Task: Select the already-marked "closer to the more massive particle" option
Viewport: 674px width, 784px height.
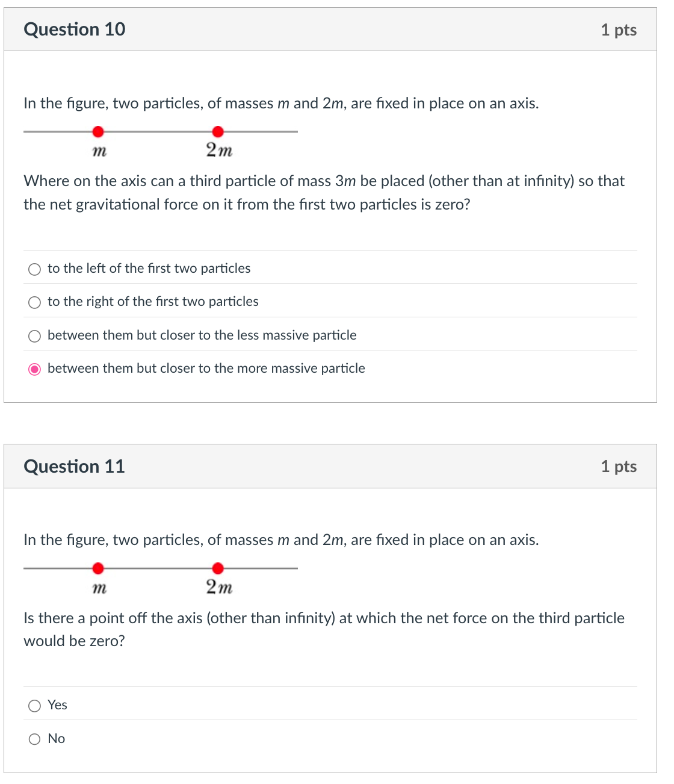Action: point(34,369)
